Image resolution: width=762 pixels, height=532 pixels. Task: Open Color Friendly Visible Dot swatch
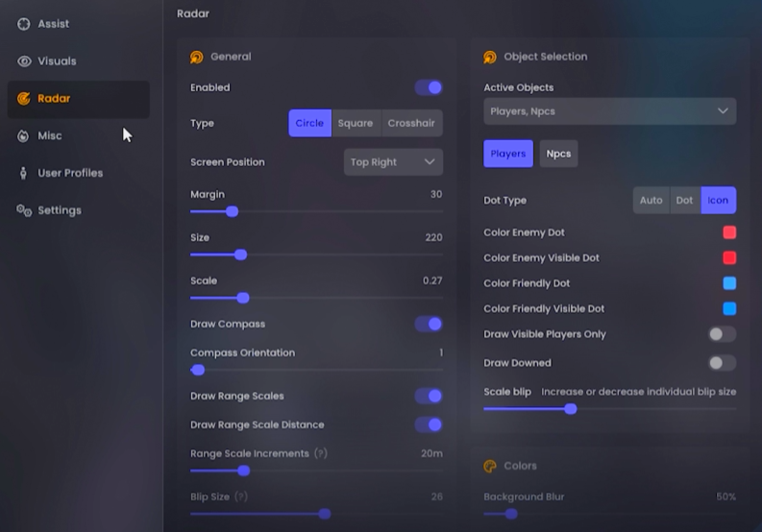pos(729,308)
